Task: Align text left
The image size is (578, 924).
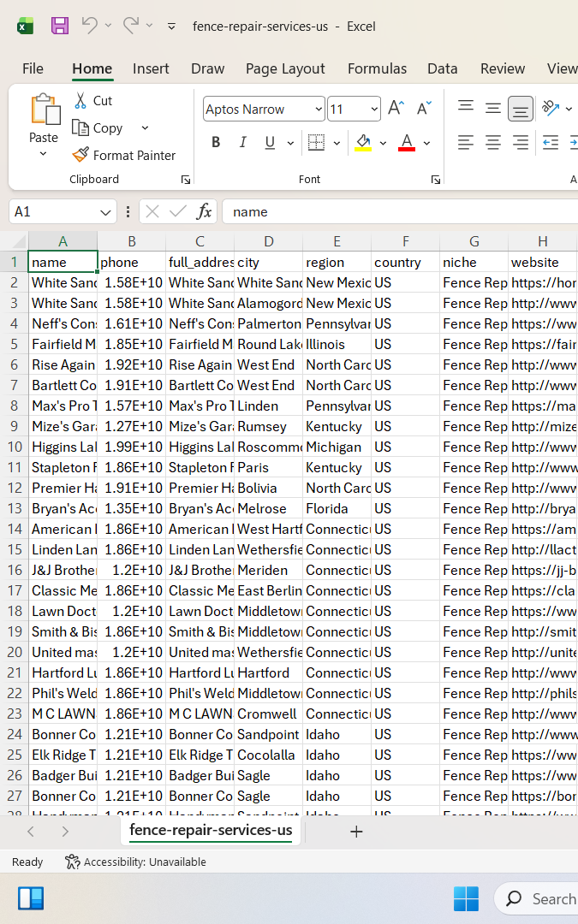Action: pyautogui.click(x=466, y=142)
